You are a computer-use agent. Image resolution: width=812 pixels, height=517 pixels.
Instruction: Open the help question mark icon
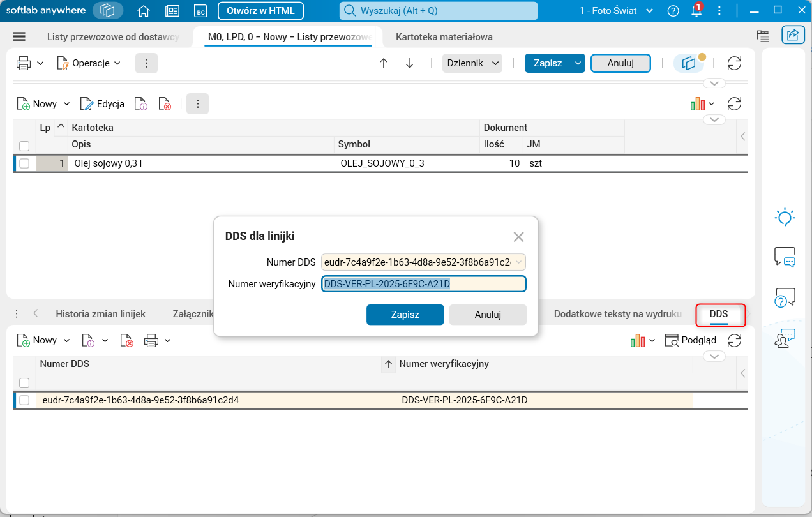click(x=673, y=11)
